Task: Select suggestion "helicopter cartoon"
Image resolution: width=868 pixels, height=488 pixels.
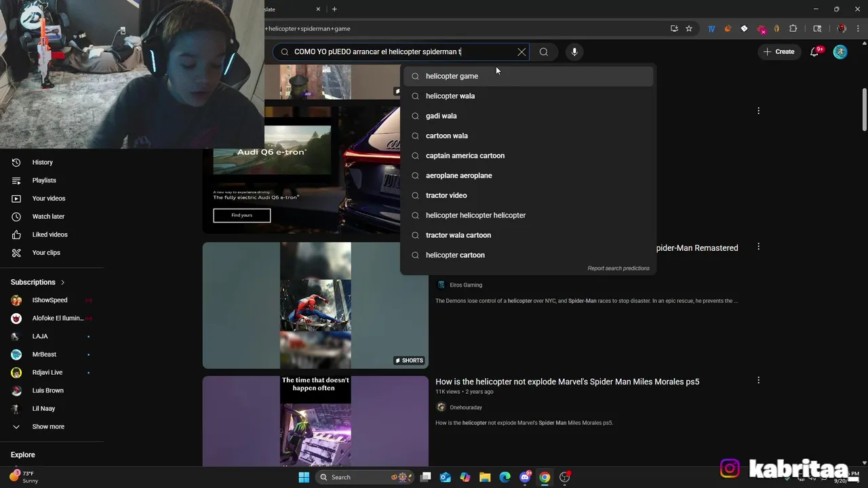Action: coord(528,255)
